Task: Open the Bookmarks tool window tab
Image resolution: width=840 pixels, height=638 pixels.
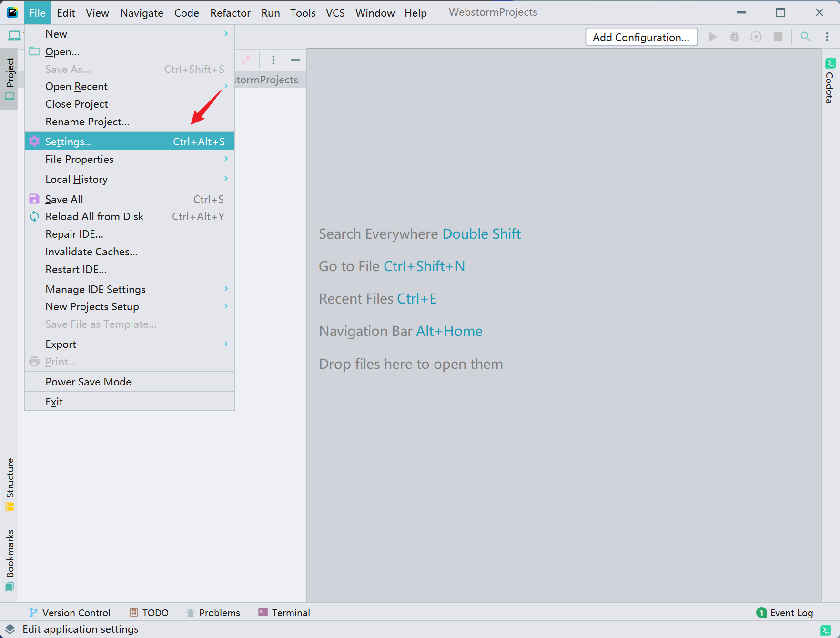Action: click(10, 560)
